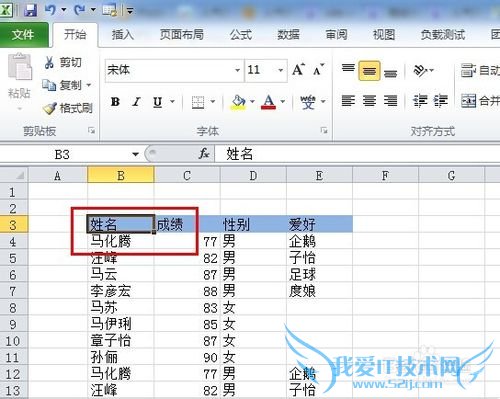Select the Format Painter brush
Image resolution: width=500 pixels, height=399 pixels.
coord(68,108)
